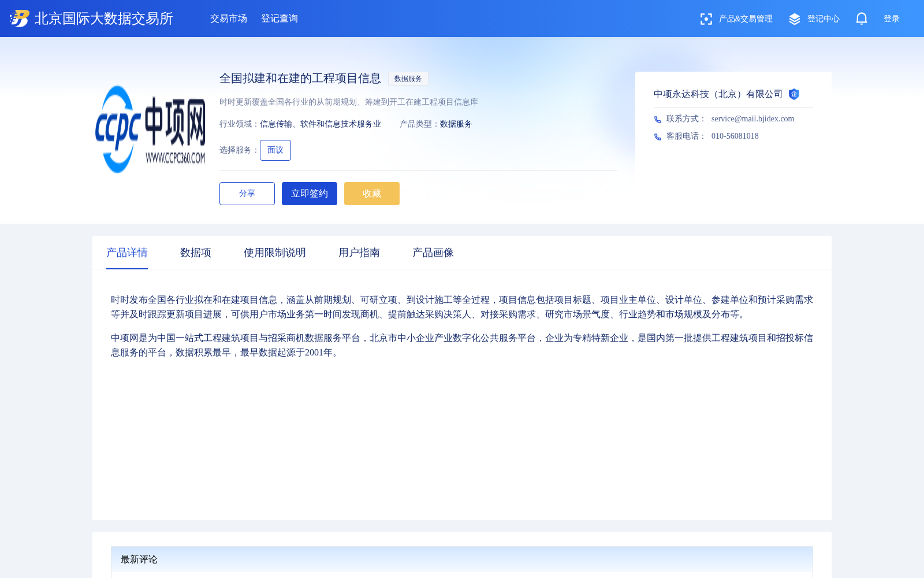Click the Beijing data exchange logo icon

(20, 18)
